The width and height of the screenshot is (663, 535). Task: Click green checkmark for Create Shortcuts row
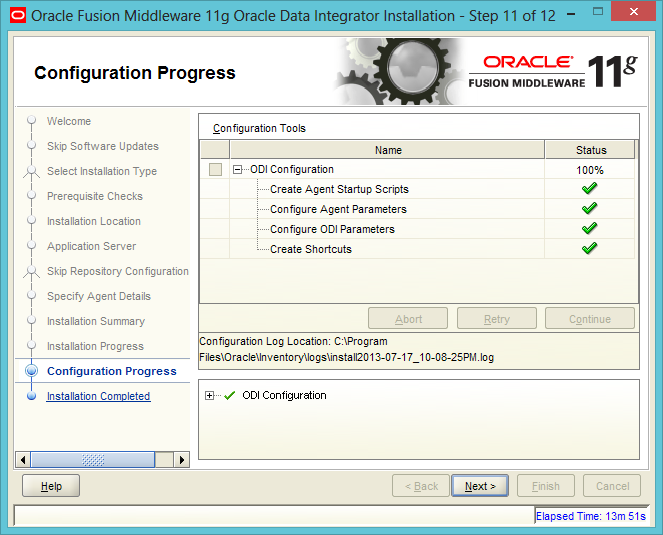point(590,249)
